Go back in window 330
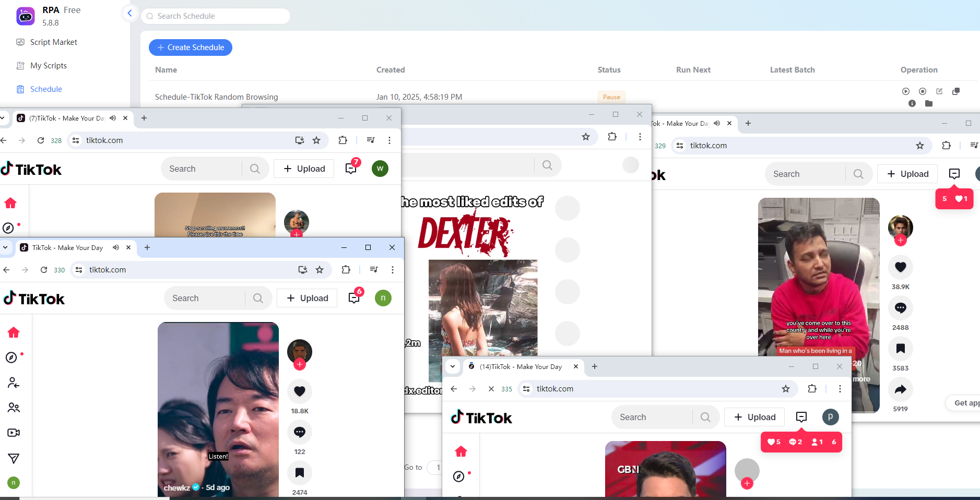This screenshot has width=980, height=500. pyautogui.click(x=6, y=270)
